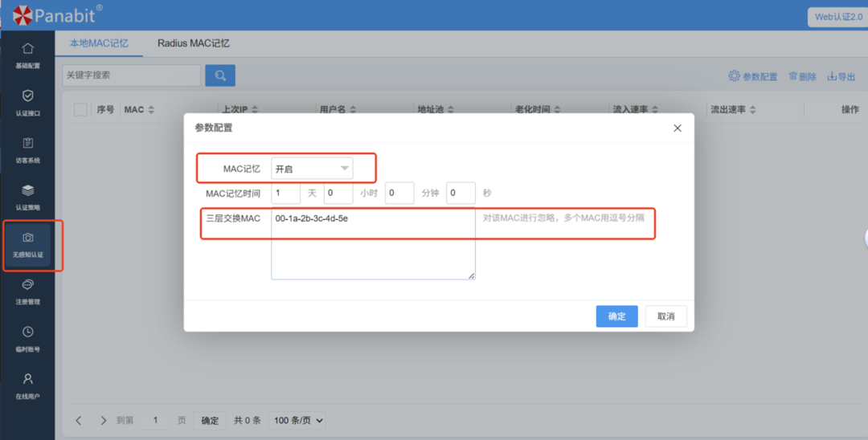Open 认证策略 sidebar icon
The width and height of the screenshot is (868, 440).
[27, 197]
